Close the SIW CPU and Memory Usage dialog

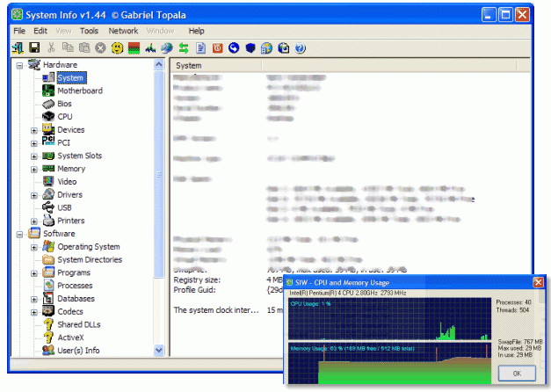(x=538, y=282)
